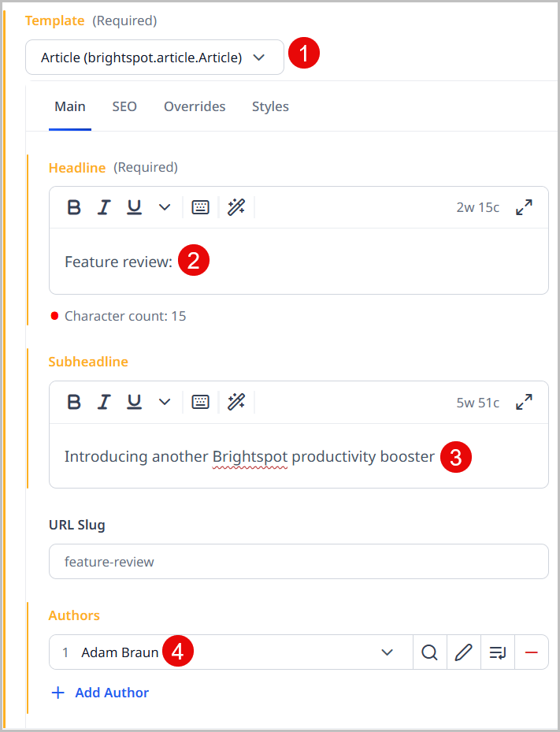Click inside the URL Slug field
The height and width of the screenshot is (732, 560).
point(299,561)
